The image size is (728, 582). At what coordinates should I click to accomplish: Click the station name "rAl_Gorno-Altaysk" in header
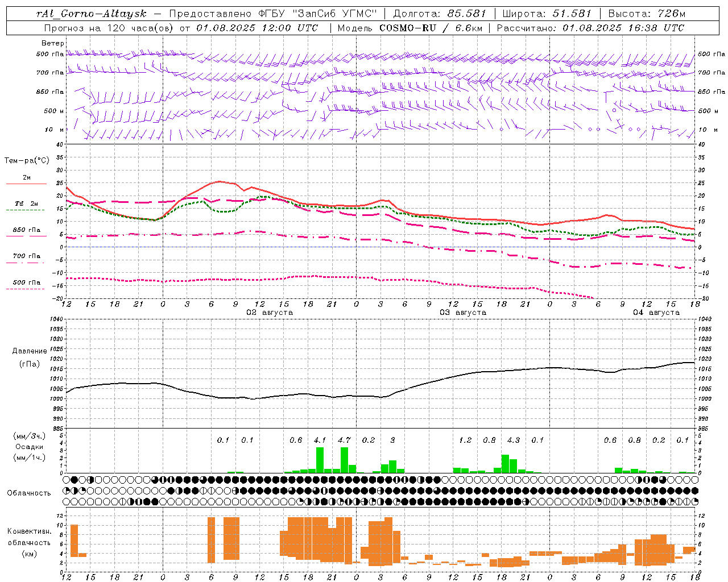[x=92, y=14]
